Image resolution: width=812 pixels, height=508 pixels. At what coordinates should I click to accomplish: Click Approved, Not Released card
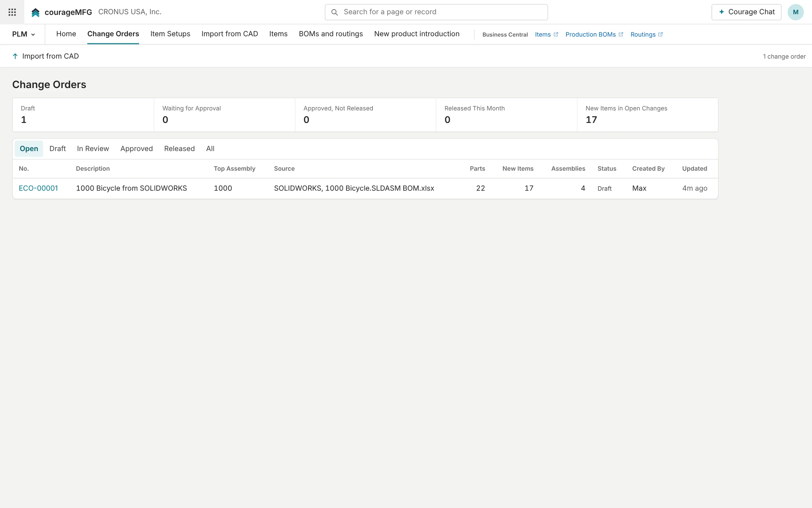tap(365, 115)
